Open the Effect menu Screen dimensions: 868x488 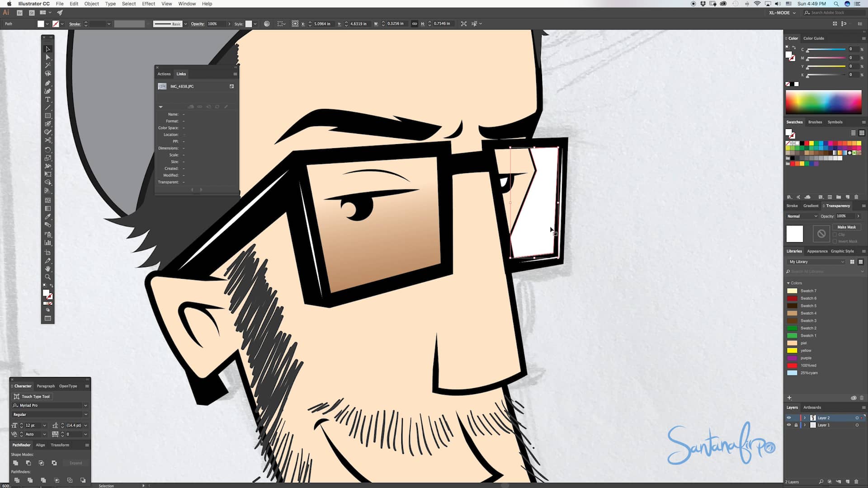[148, 4]
